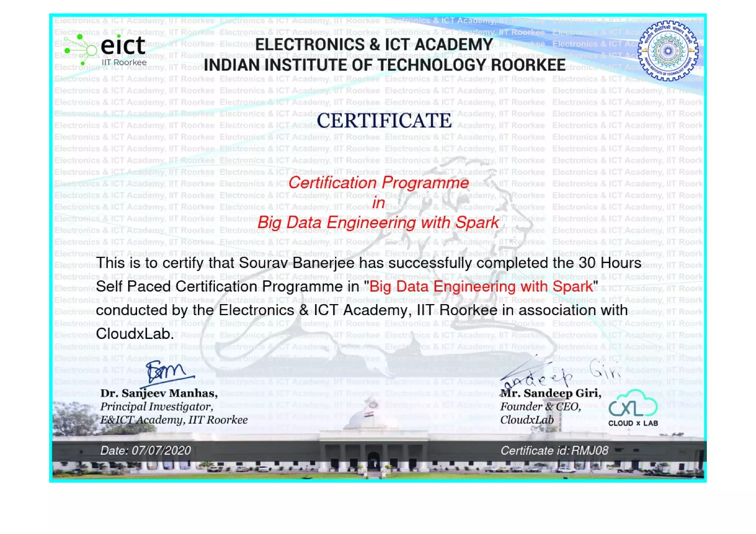Click the name Sourav Banerjee
The height and width of the screenshot is (534, 756).
coord(296,263)
